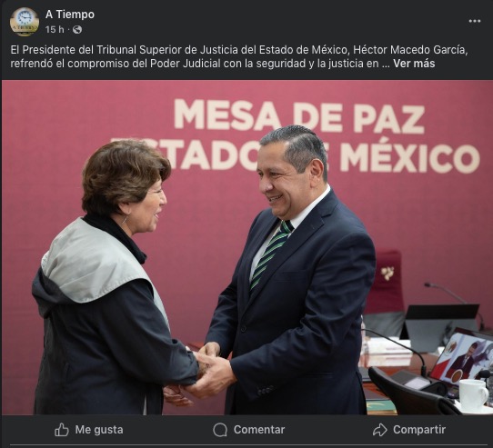The image size is (493, 448).
Task: Click the Me gusta button label
Action: coord(99,430)
